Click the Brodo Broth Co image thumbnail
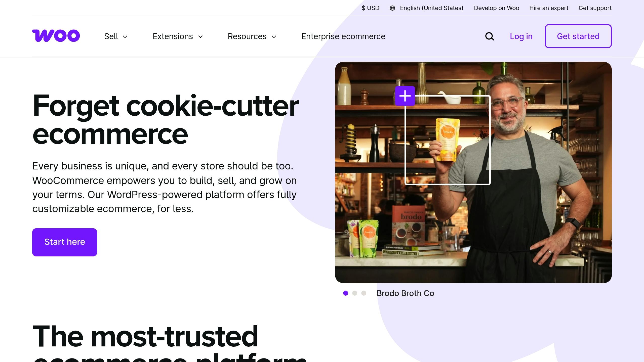 pyautogui.click(x=345, y=293)
